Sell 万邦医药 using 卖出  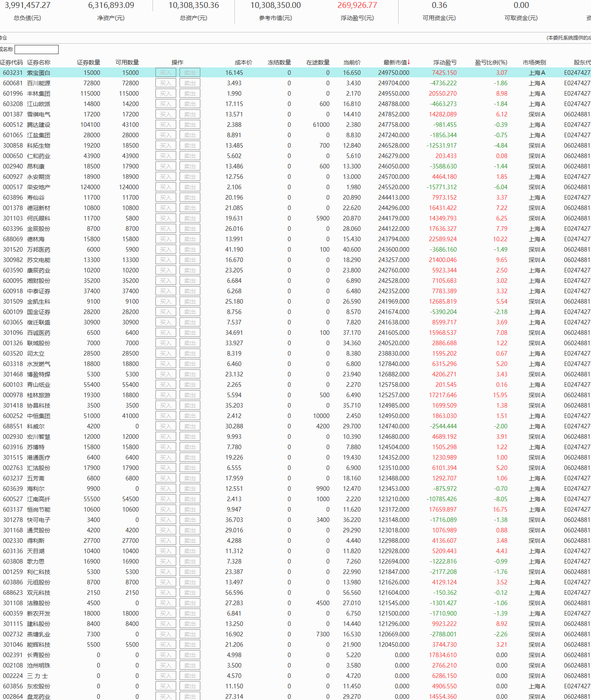(x=190, y=250)
